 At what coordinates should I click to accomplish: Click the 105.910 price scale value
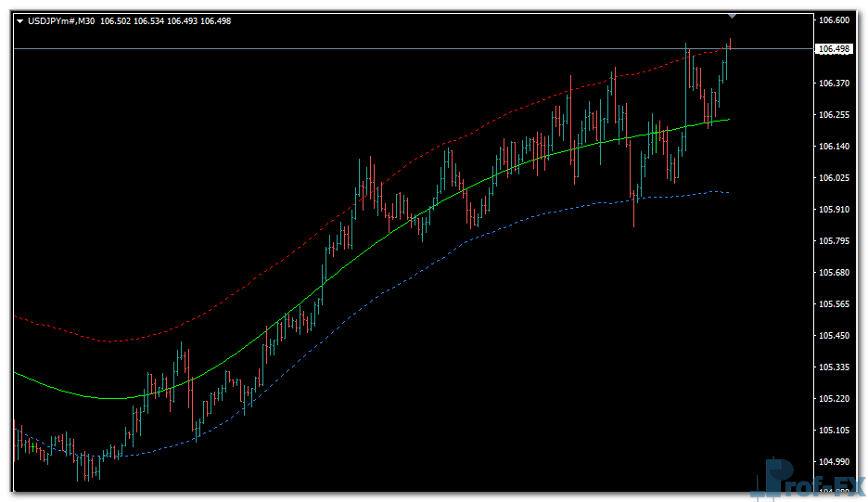(x=834, y=210)
